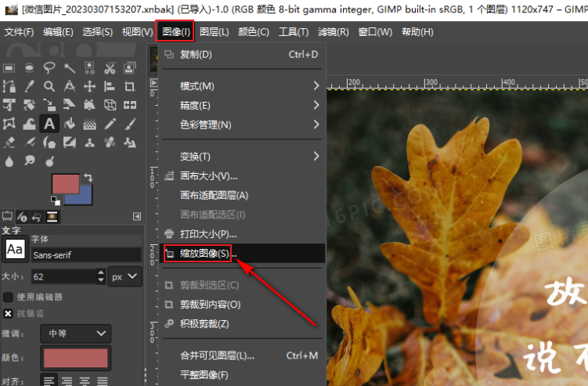Click the text size field showing 62
Screen dimensions: 588x386
(63, 277)
